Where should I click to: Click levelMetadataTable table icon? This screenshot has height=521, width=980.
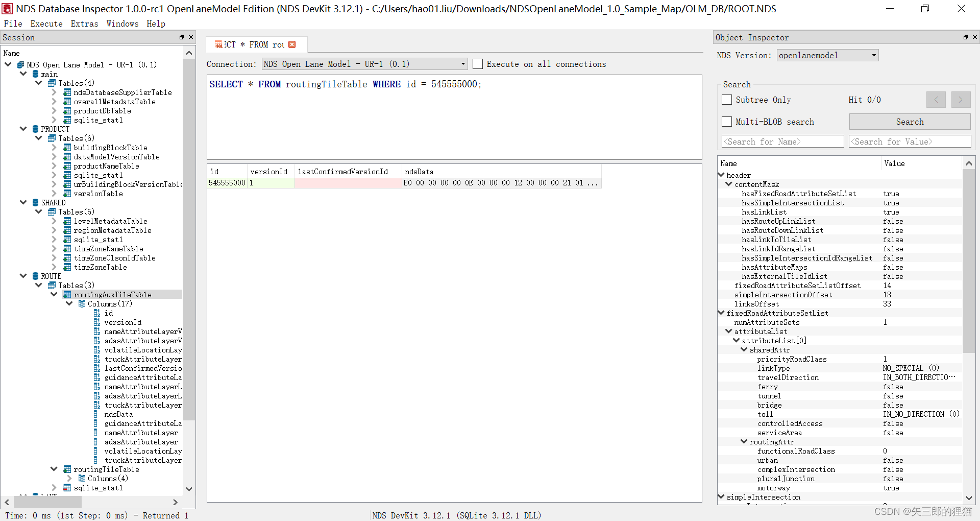coord(67,221)
